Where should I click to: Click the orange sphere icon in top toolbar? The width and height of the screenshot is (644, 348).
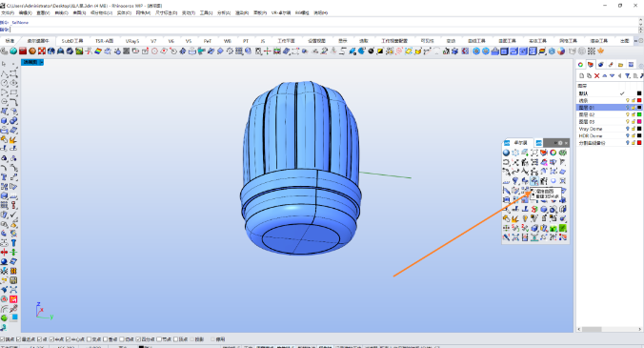32,51
